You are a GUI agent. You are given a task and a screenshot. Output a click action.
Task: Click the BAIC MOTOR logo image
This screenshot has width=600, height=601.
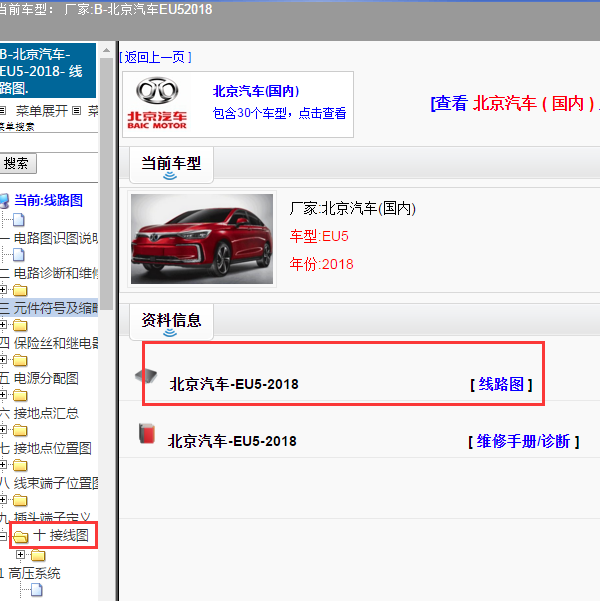pyautogui.click(x=157, y=103)
